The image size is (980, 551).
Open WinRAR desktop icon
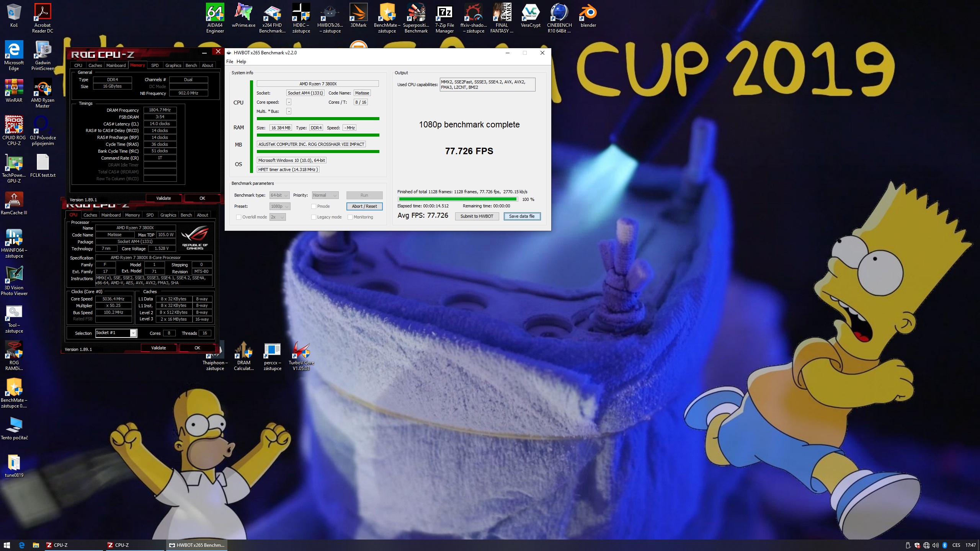(x=14, y=90)
